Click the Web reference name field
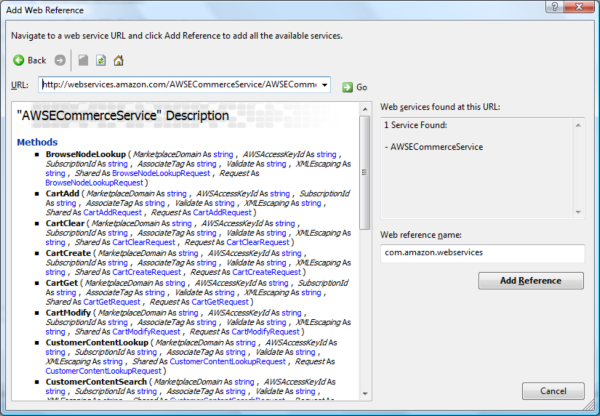 (x=482, y=253)
